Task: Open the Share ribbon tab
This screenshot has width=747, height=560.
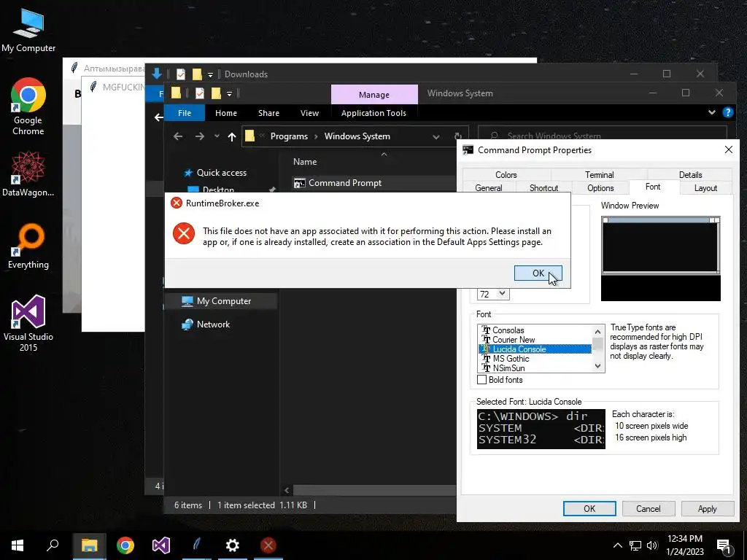Action: click(268, 113)
